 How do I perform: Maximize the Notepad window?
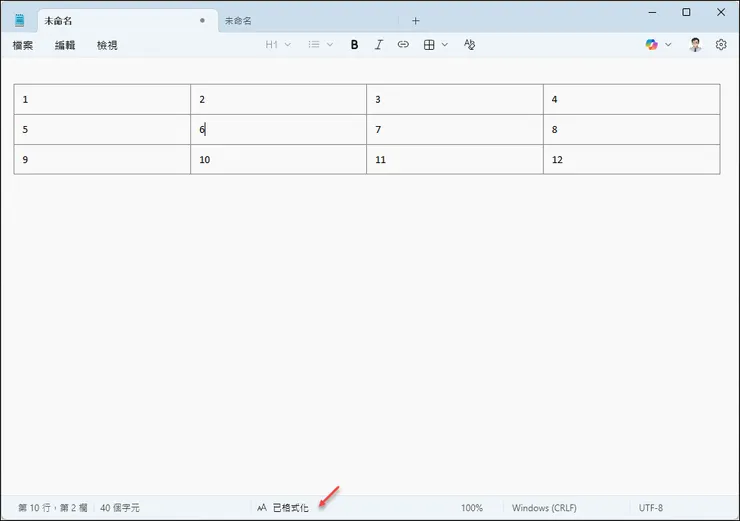point(686,12)
